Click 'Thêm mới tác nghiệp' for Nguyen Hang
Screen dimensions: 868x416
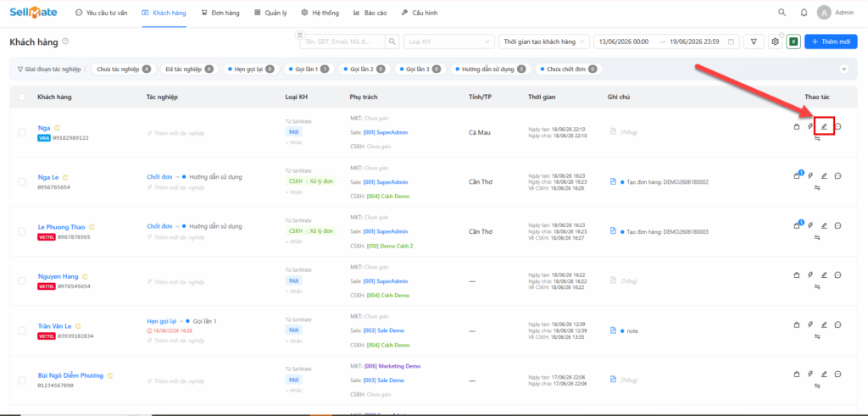tap(176, 281)
